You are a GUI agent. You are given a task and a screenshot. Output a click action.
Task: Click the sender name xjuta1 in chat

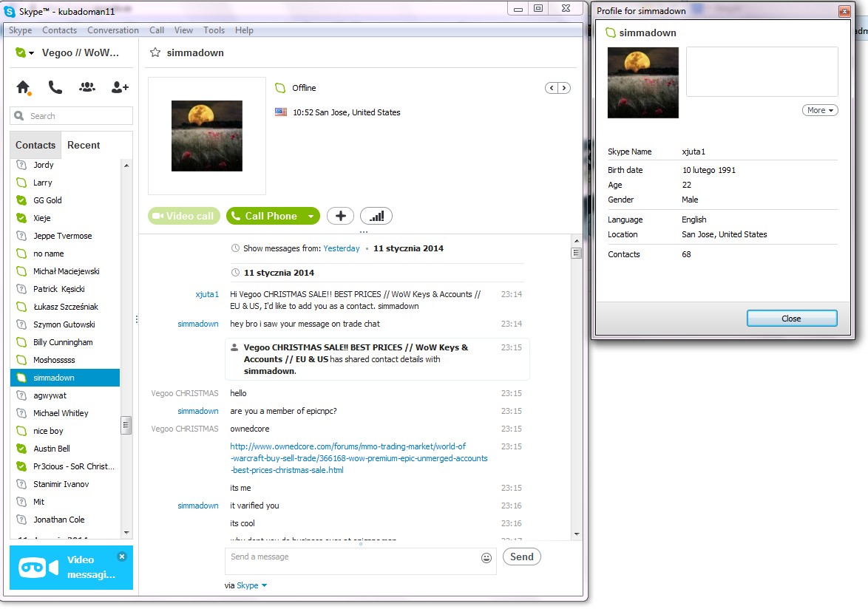(207, 294)
